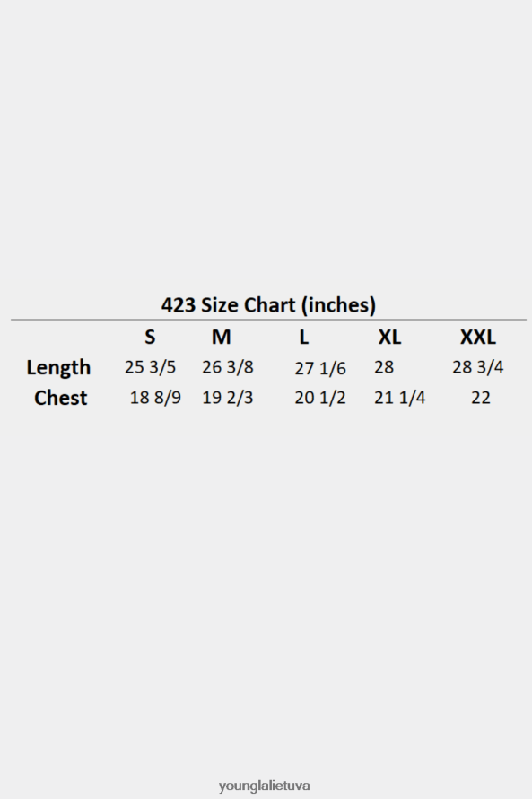Select the S size column header
This screenshot has width=532, height=799.
pos(150,337)
